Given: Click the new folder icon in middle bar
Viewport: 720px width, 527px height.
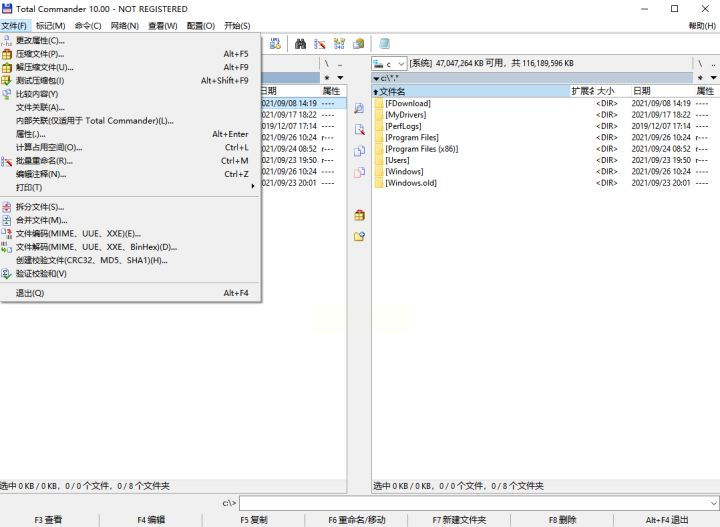Looking at the screenshot, I should click(359, 236).
